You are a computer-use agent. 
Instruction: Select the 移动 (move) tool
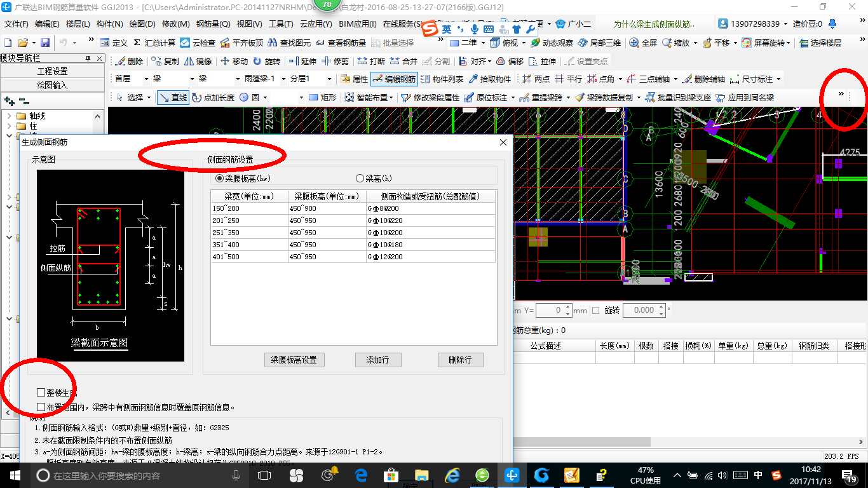234,62
